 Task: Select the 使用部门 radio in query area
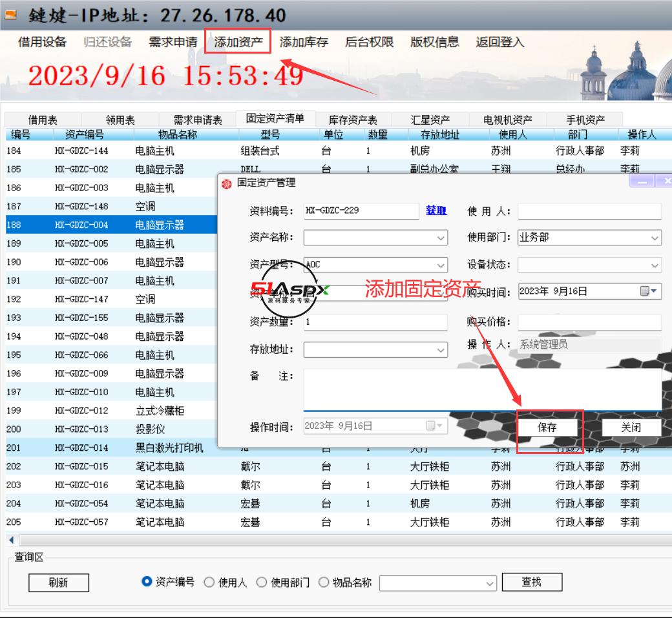coord(263,581)
